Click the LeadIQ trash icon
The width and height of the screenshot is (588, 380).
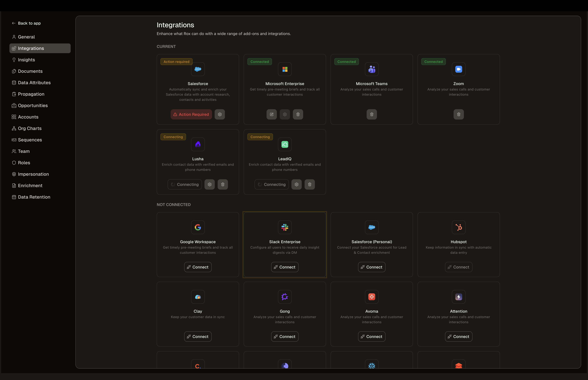coord(309,185)
